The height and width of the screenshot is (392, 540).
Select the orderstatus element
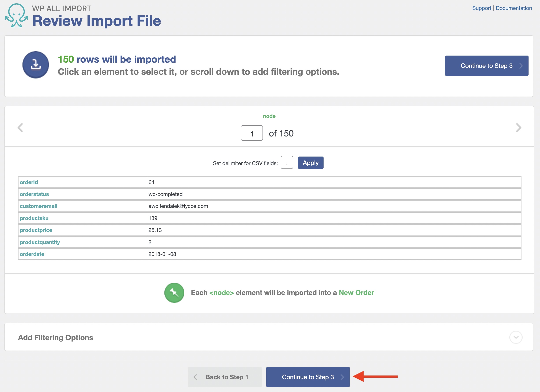click(34, 194)
